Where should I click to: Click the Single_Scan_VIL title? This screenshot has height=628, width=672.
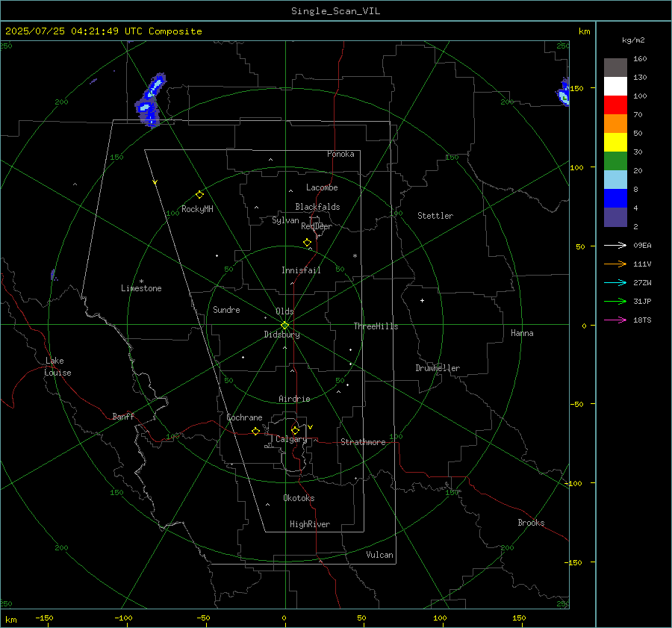click(x=335, y=11)
